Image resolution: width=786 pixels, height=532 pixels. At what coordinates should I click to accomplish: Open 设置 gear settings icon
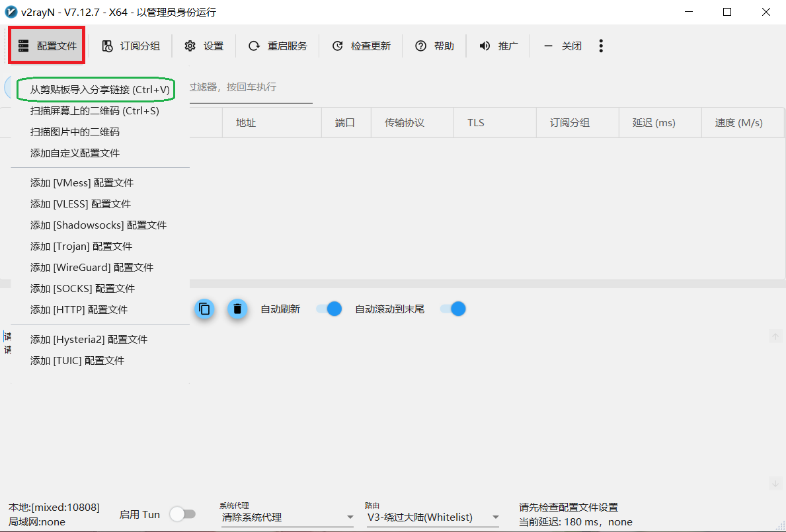[190, 46]
